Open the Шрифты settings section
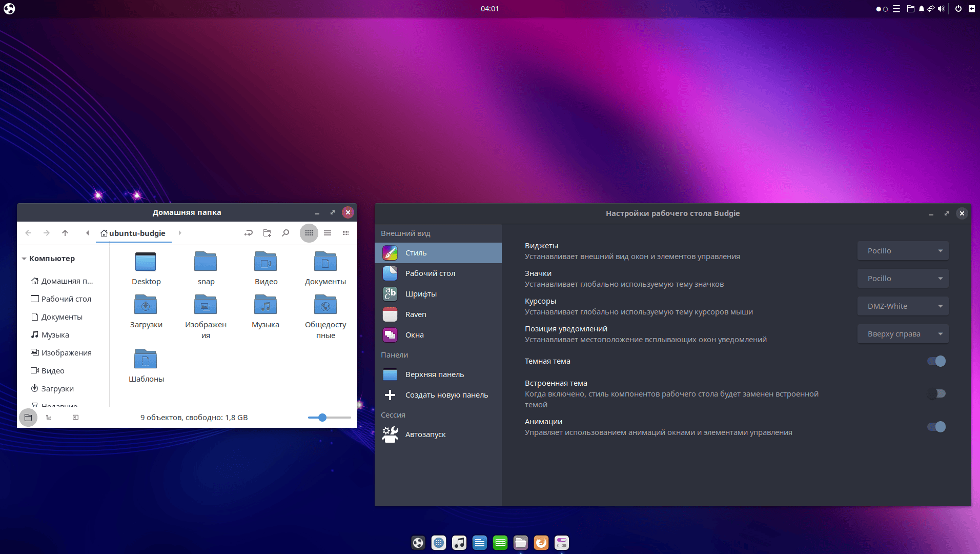 click(420, 293)
